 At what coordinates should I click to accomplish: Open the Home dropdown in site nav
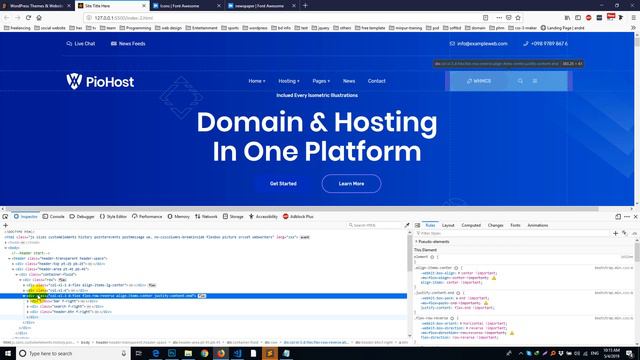click(x=257, y=81)
